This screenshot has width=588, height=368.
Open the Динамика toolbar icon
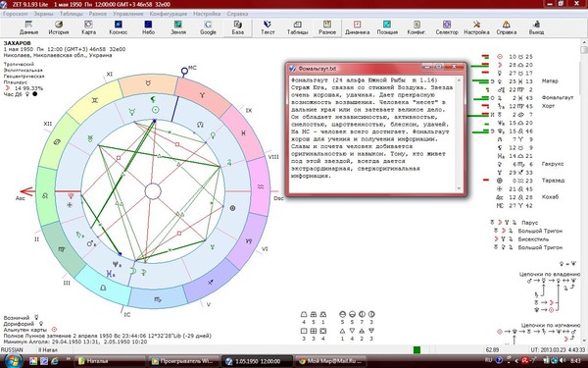click(357, 27)
